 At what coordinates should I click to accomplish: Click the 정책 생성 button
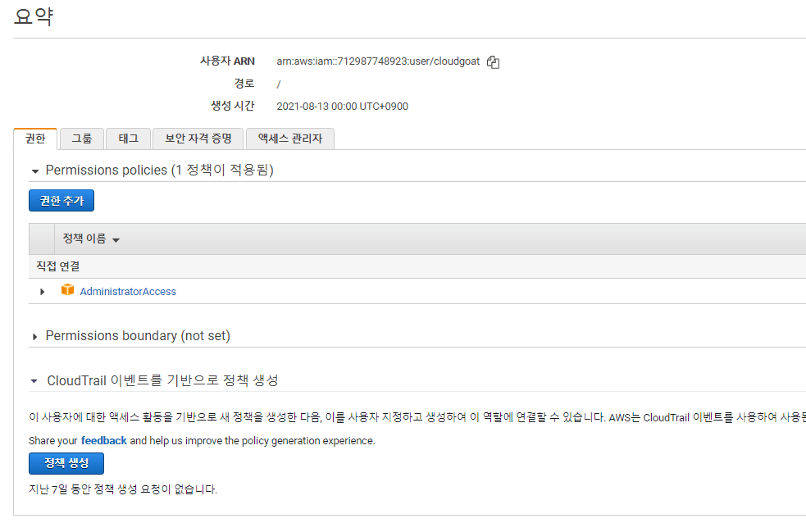coord(66,463)
